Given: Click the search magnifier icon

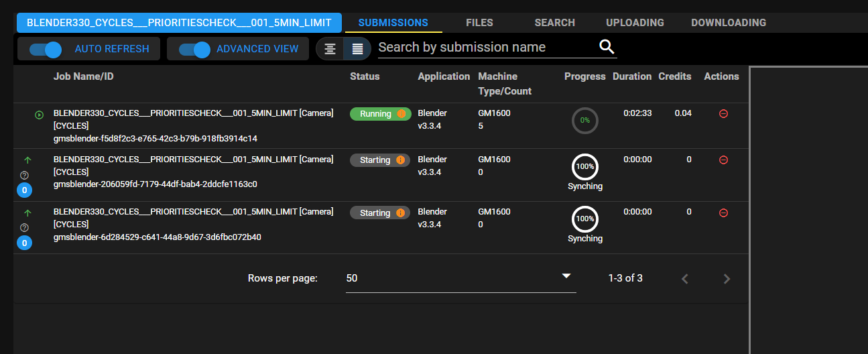Looking at the screenshot, I should tap(607, 47).
